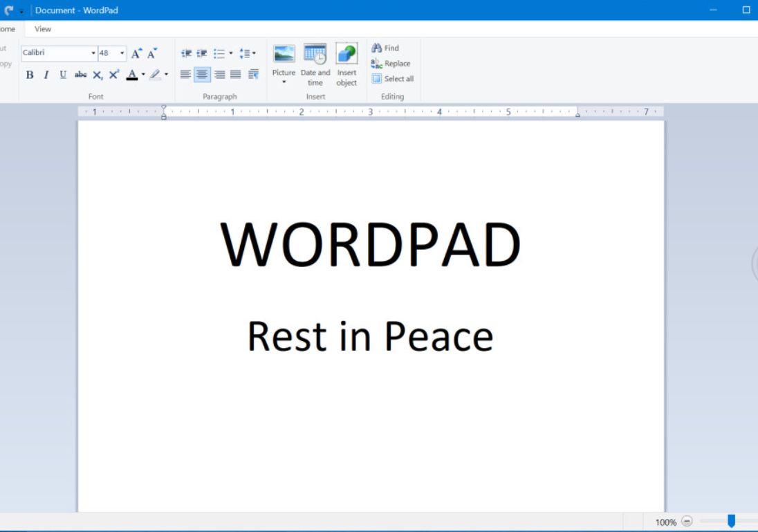Click the Line spacing icon
The width and height of the screenshot is (758, 532).
(x=245, y=53)
